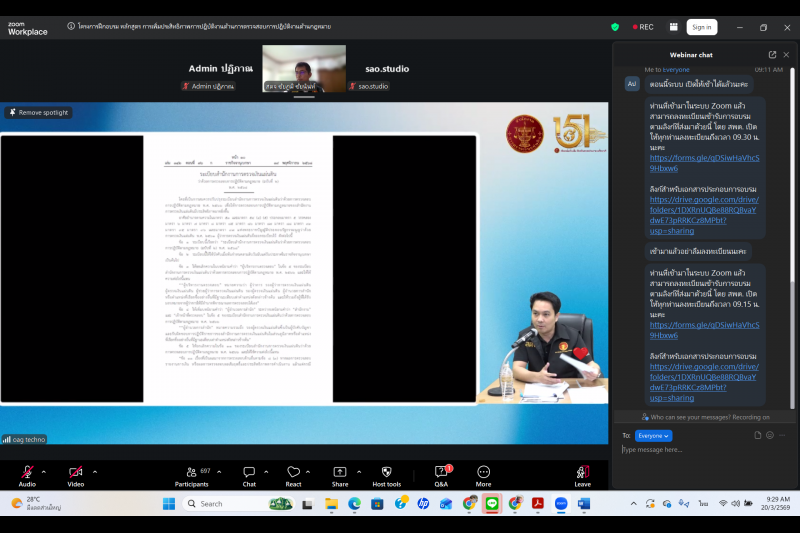
Task: Click the Sign in button
Action: coord(701,27)
